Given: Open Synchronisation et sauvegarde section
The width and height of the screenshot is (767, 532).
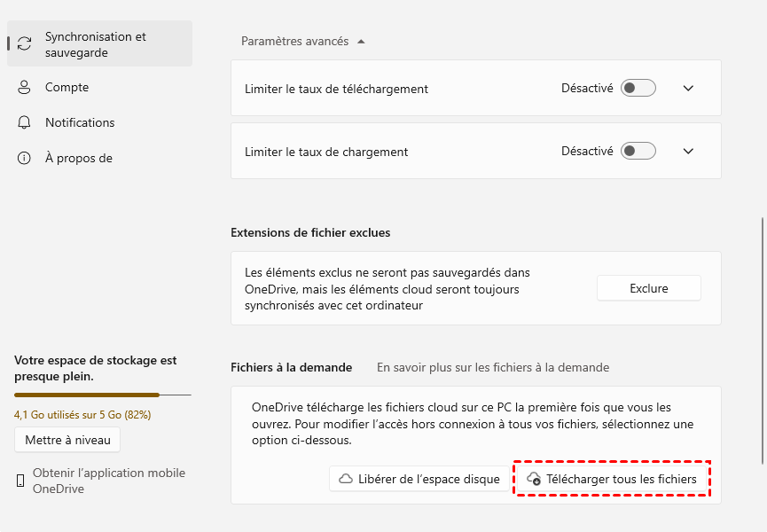Looking at the screenshot, I should [x=100, y=43].
